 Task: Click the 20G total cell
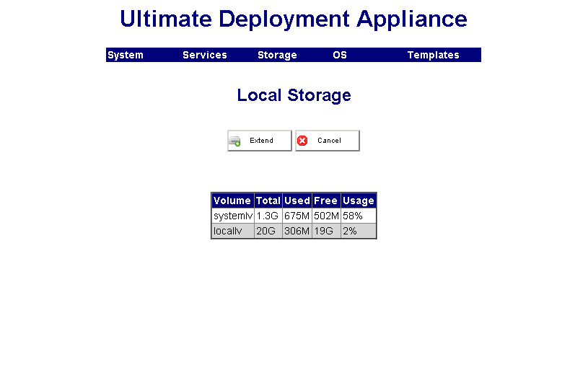(x=268, y=231)
